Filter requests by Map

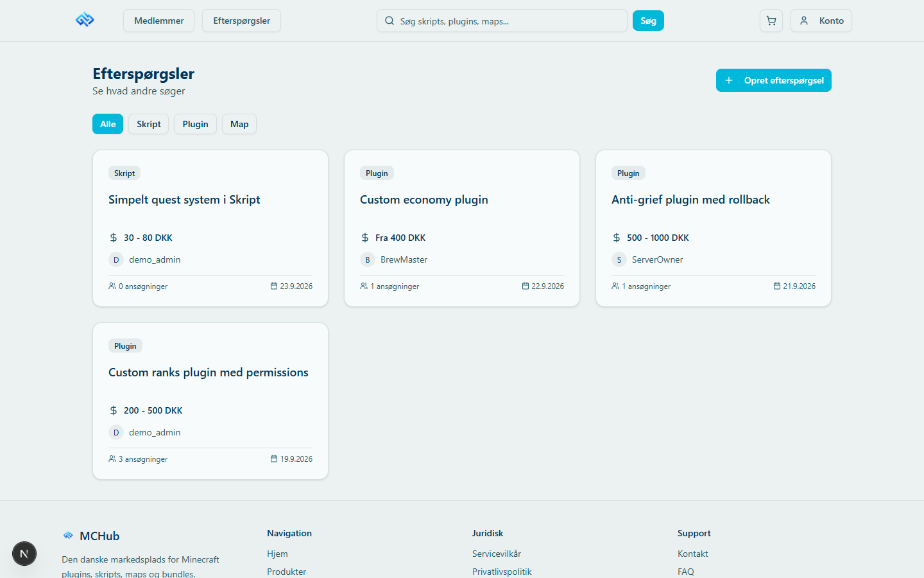[239, 124]
